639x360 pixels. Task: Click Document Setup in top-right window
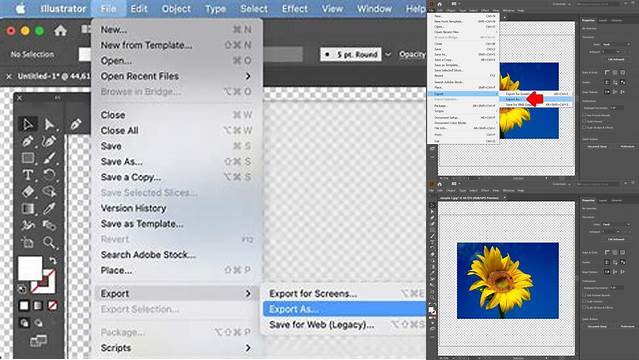[597, 146]
